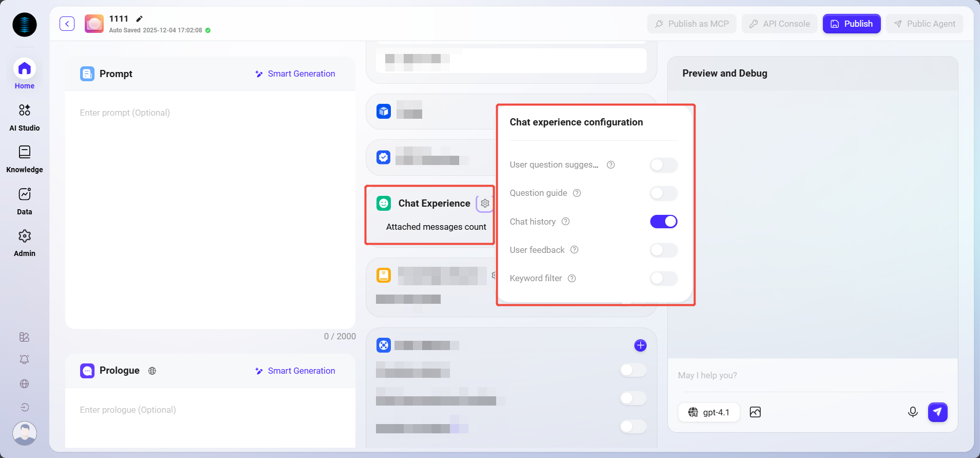Enable the User feedback toggle
Screen dimensions: 980x458
pos(663,250)
